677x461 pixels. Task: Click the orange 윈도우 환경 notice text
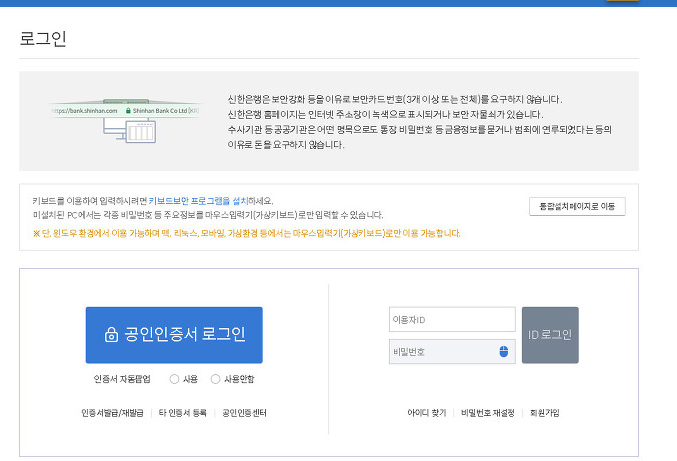click(x=247, y=234)
